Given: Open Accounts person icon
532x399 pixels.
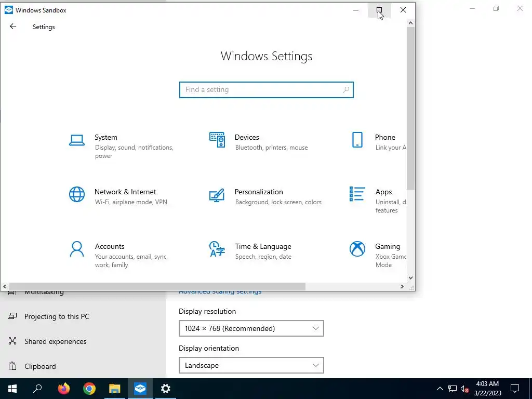Looking at the screenshot, I should coord(77,249).
